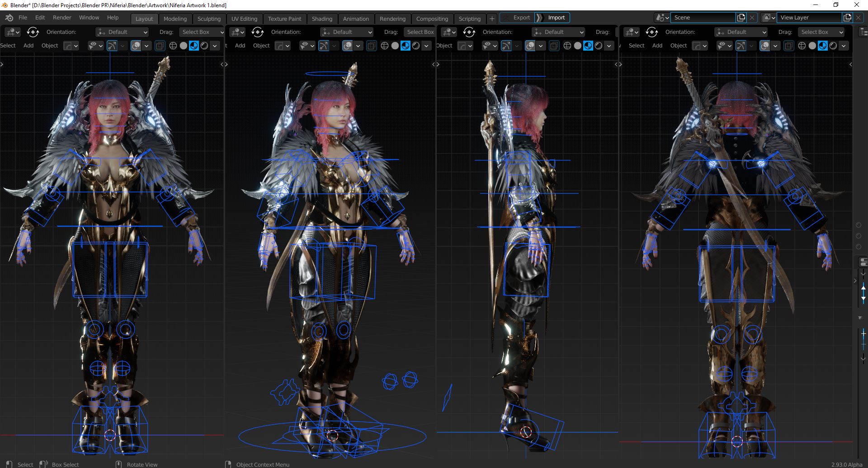
Task: Open Orientation Default dropdown in side-view viewport
Action: [x=558, y=32]
